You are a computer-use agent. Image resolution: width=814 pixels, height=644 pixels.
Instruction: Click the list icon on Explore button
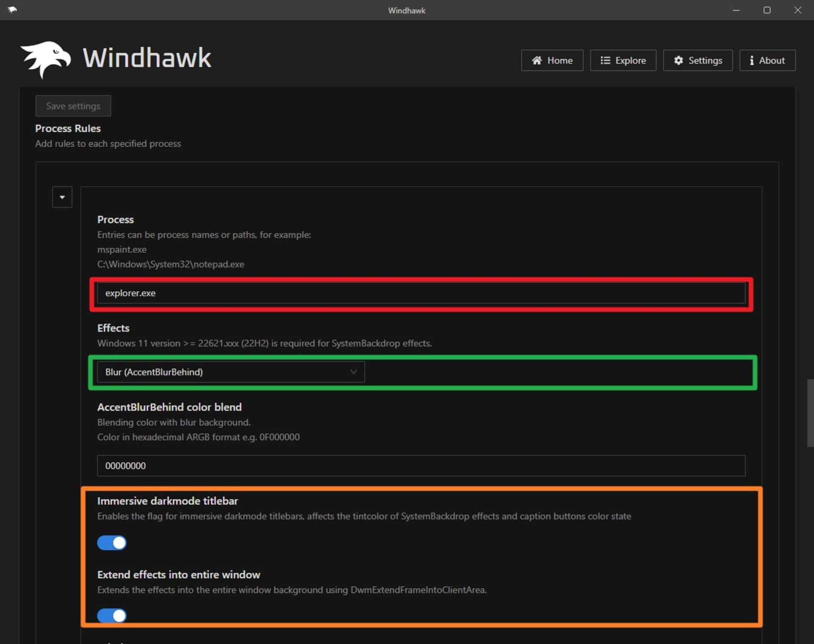pos(605,60)
